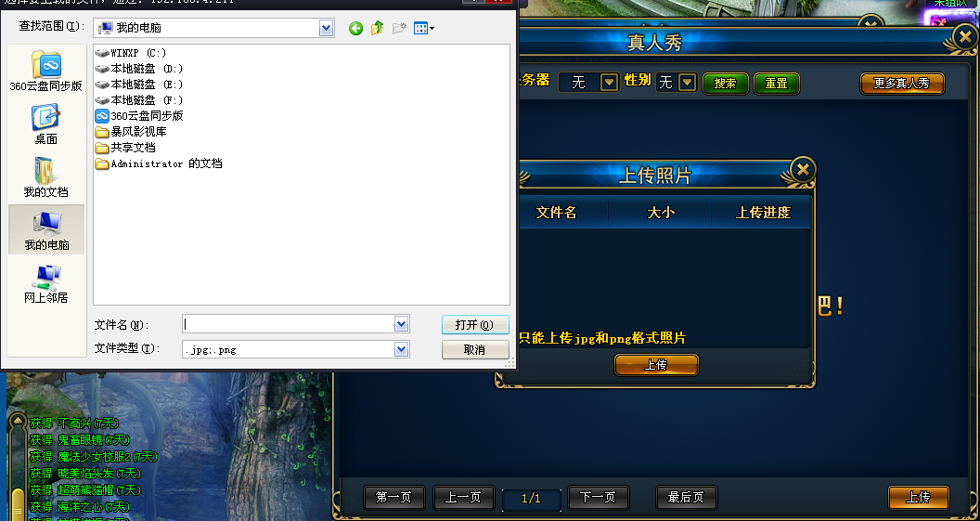This screenshot has height=521, width=980.
Task: Go to 上一页
Action: click(463, 497)
